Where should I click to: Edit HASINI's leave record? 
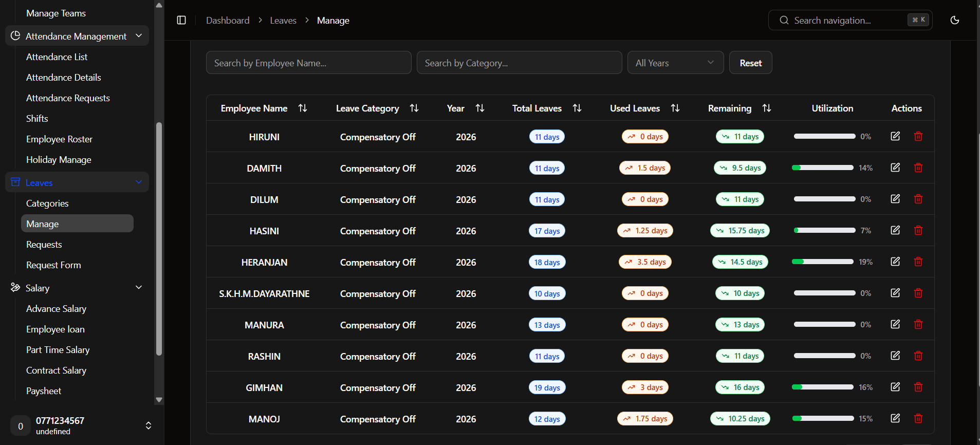click(895, 230)
